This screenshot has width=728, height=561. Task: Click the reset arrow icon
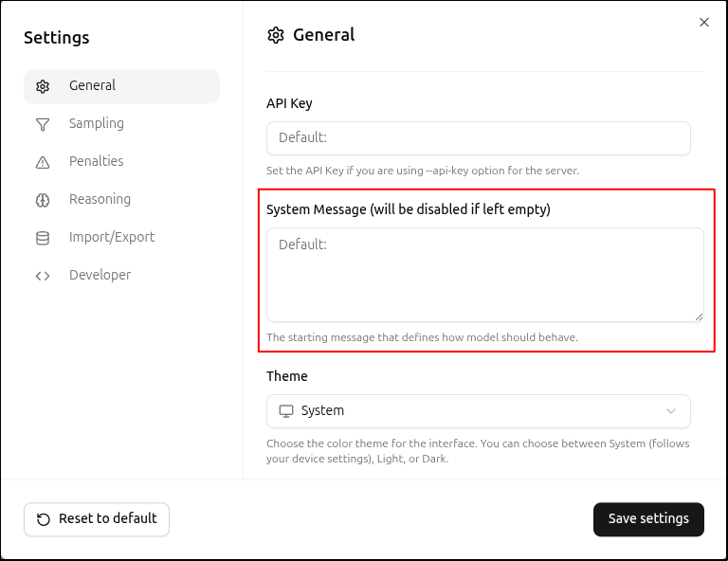[44, 519]
